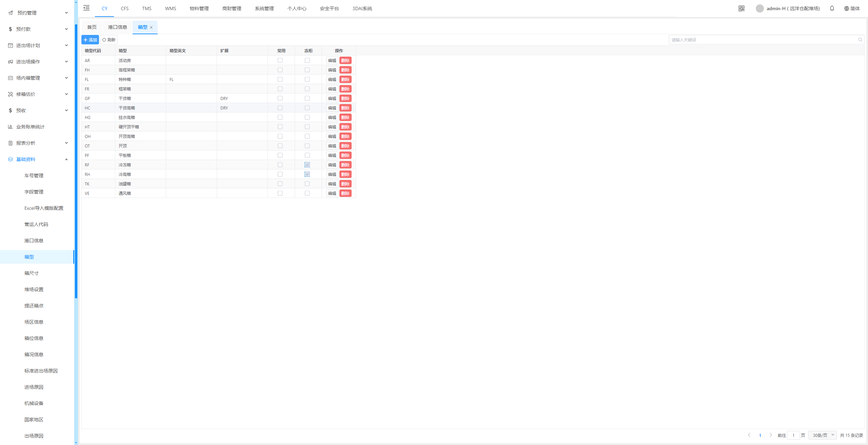This screenshot has width=868, height=445.
Task: Close the 箱型 tab with the x icon
Action: [x=151, y=27]
